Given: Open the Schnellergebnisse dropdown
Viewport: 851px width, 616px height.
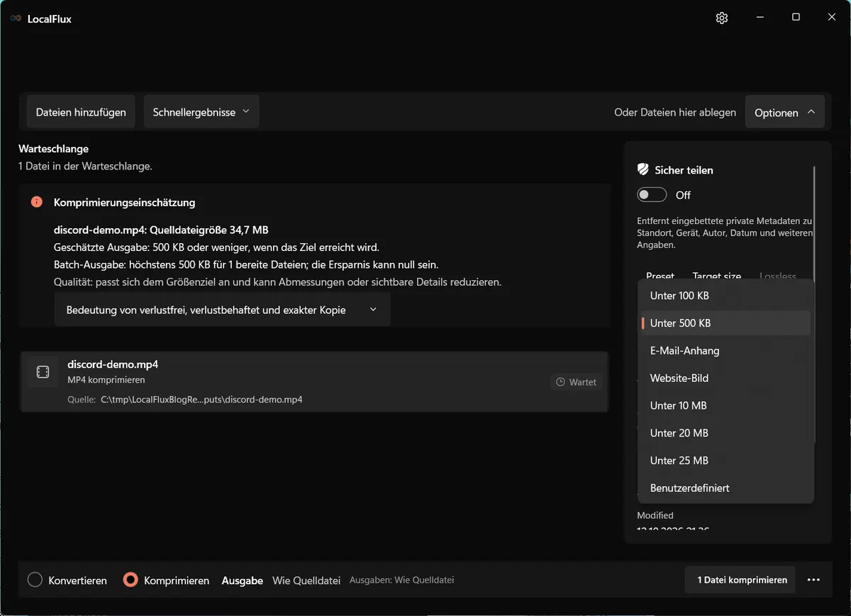Looking at the screenshot, I should (x=201, y=112).
